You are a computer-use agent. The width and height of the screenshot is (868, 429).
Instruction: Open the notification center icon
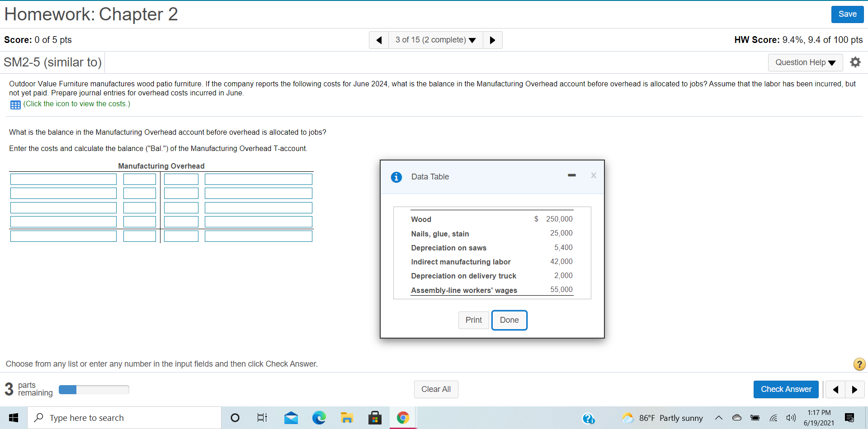click(x=849, y=418)
